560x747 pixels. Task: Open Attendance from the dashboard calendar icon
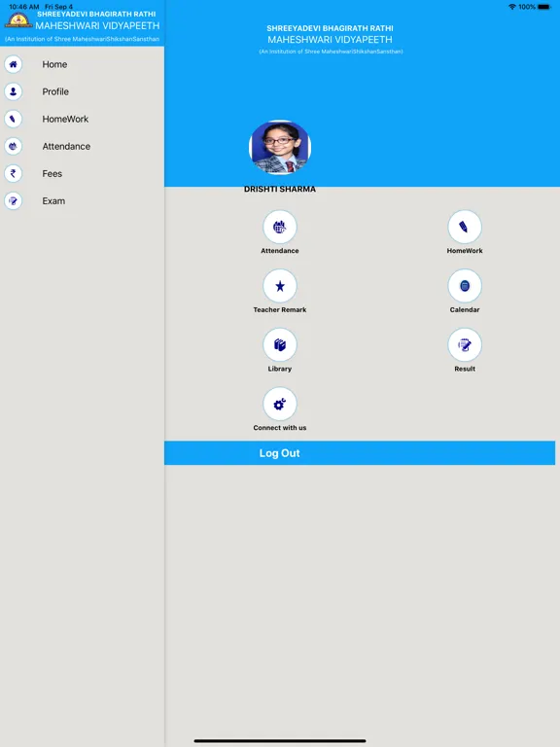[x=280, y=227]
